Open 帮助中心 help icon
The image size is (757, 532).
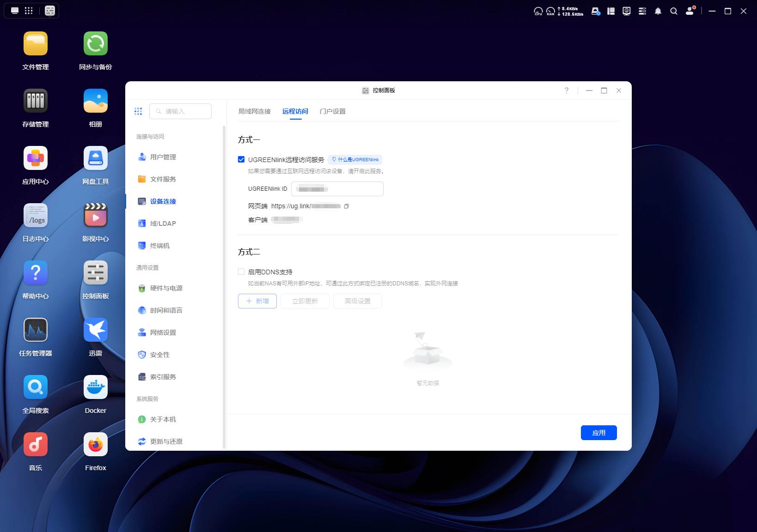36,272
